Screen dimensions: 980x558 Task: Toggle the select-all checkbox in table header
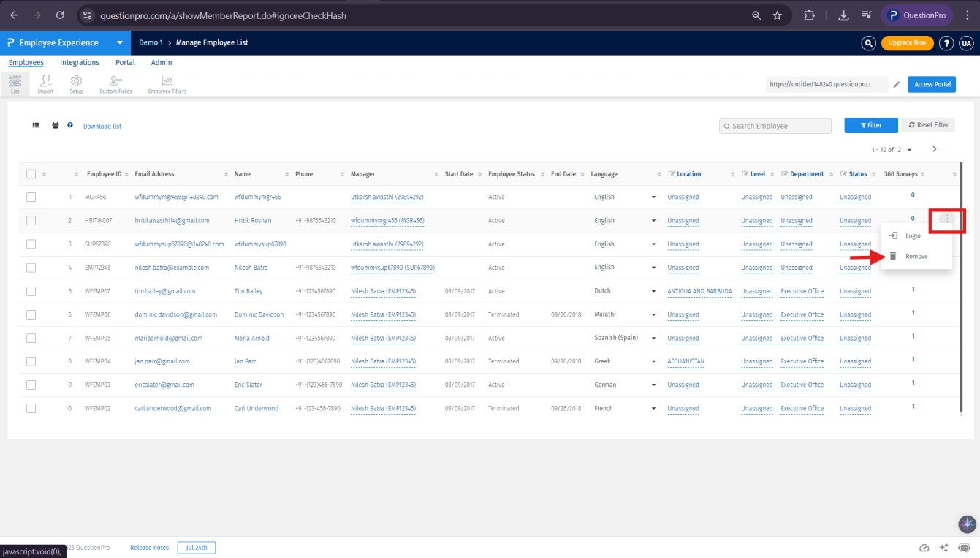click(x=31, y=174)
